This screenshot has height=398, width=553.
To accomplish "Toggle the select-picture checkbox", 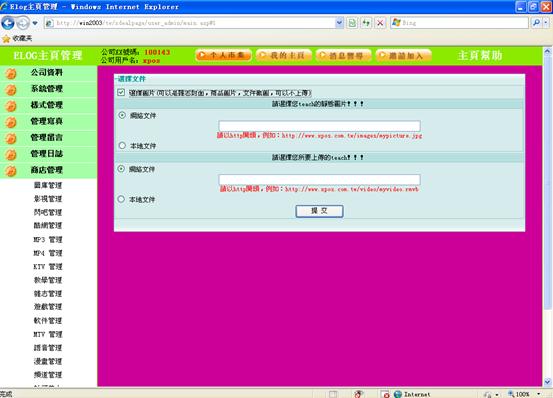I will (x=121, y=92).
